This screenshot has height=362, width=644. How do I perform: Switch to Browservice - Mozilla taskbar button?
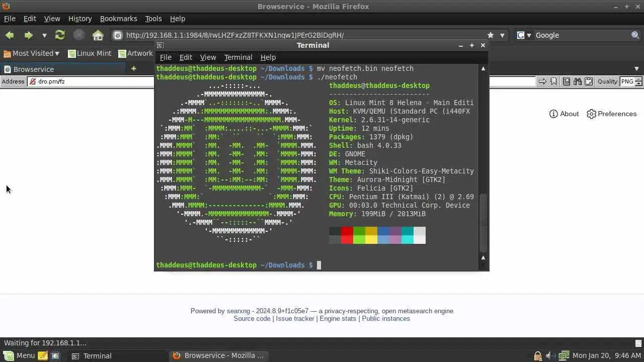pos(218,356)
